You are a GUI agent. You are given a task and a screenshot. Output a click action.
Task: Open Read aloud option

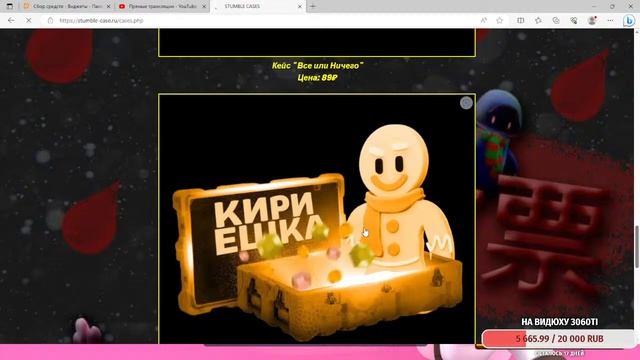click(484, 20)
